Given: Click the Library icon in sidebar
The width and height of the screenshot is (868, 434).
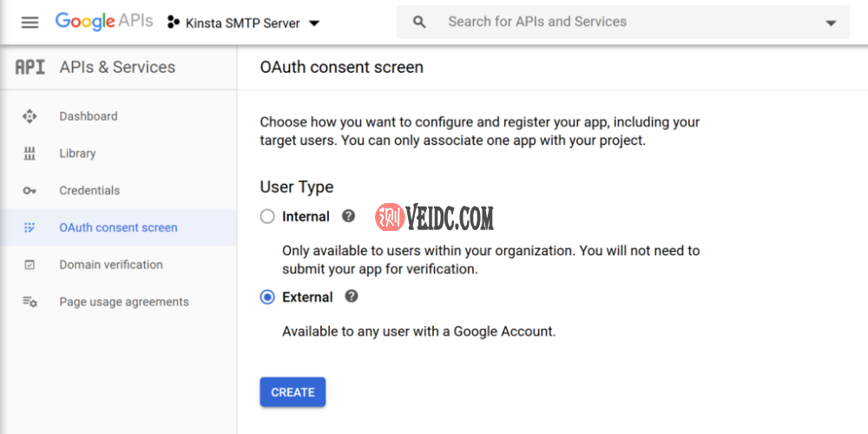Looking at the screenshot, I should [30, 154].
